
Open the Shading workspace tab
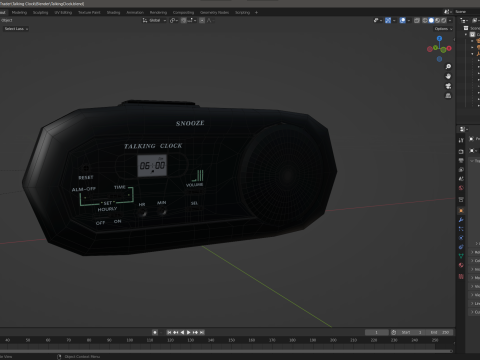[113, 12]
